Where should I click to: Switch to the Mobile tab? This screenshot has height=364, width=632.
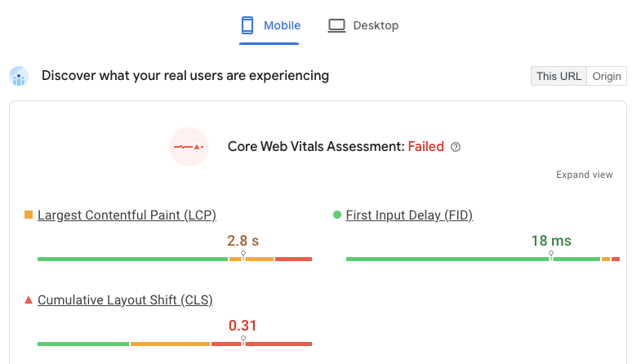(x=269, y=26)
